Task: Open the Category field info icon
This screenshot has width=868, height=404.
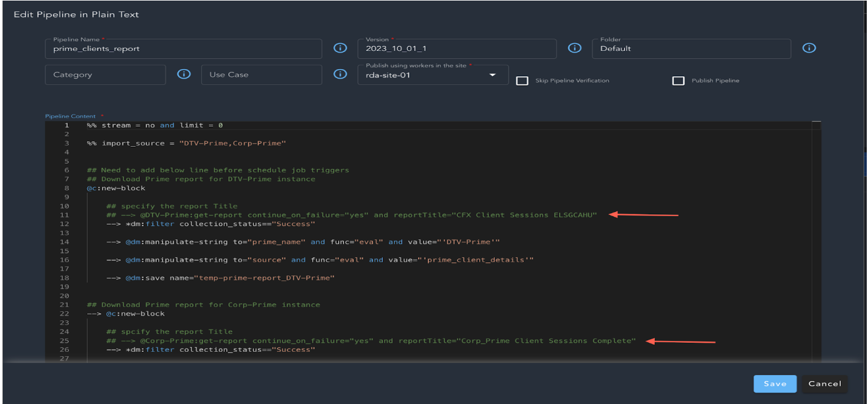Action: [x=184, y=75]
